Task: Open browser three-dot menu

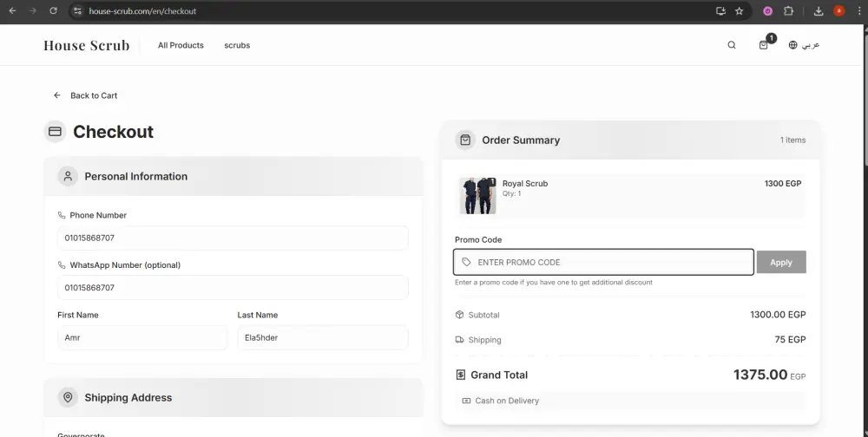Action: [x=859, y=10]
